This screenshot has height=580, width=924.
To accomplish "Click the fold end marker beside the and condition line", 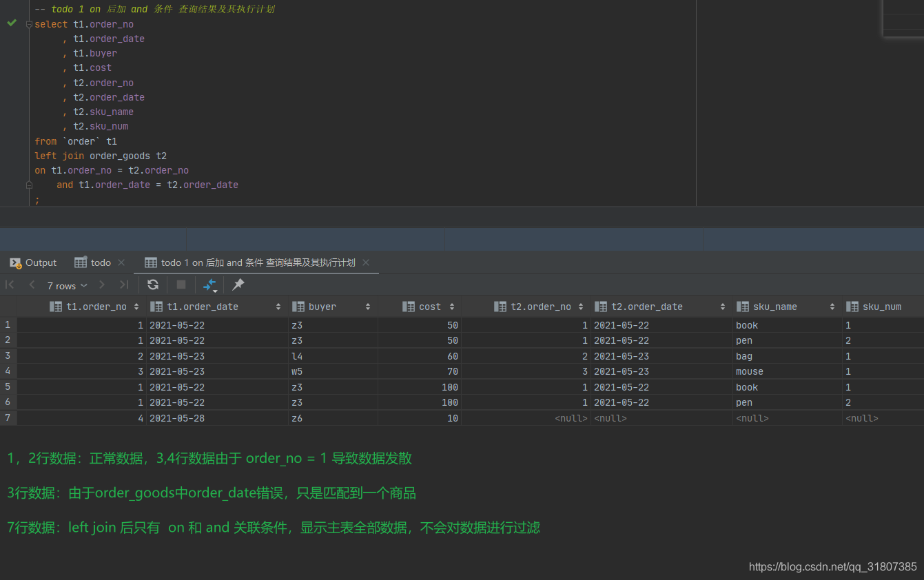I will pyautogui.click(x=29, y=185).
